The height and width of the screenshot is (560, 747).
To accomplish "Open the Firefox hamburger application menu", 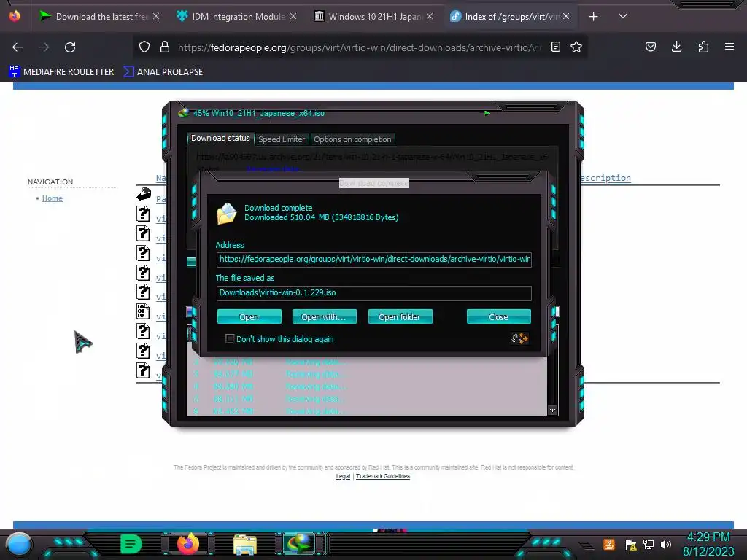I will (729, 47).
